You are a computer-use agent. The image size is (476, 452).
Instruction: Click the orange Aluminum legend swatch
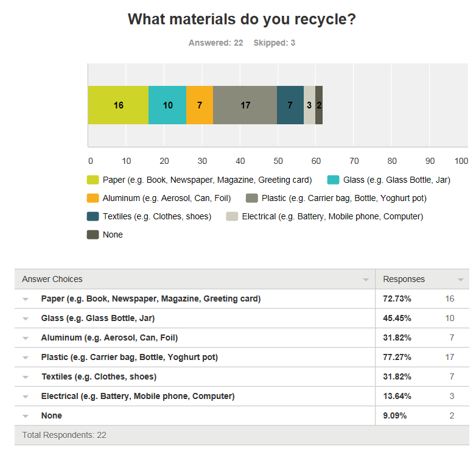tap(93, 198)
